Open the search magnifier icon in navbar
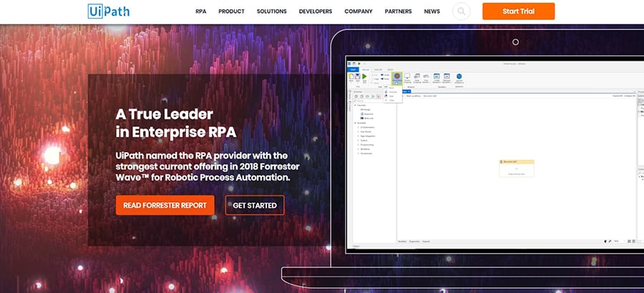This screenshot has height=293, width=644. [462, 11]
